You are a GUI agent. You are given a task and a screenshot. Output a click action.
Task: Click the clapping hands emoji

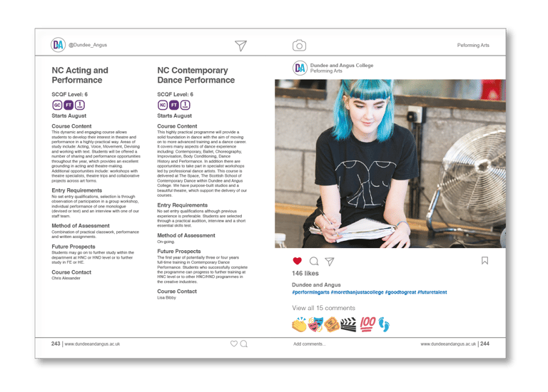[x=299, y=324]
